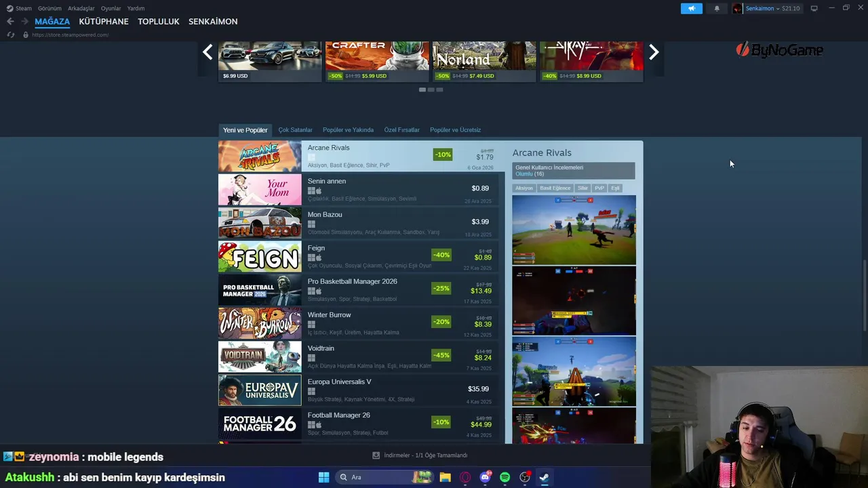Open the notifications bell

click(717, 8)
